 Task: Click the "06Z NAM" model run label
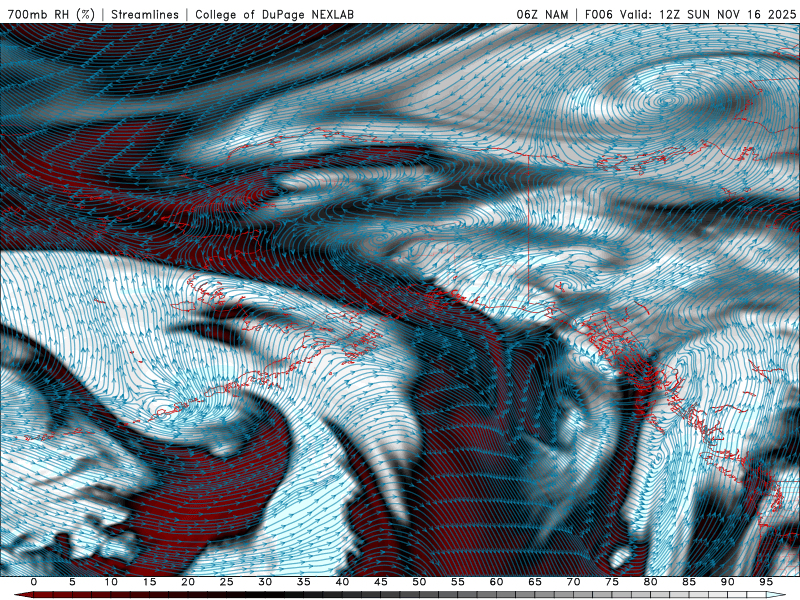(x=542, y=14)
